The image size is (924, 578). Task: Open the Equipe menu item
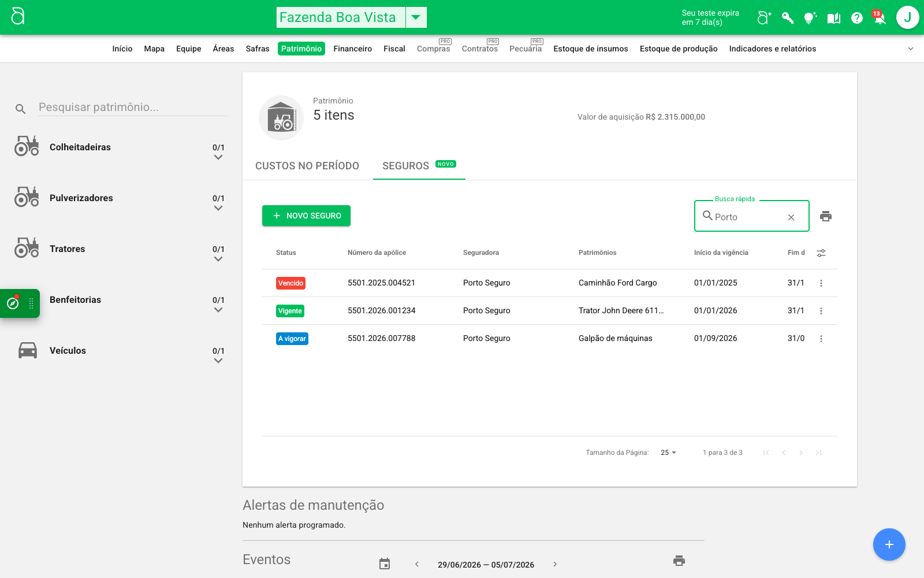(189, 49)
